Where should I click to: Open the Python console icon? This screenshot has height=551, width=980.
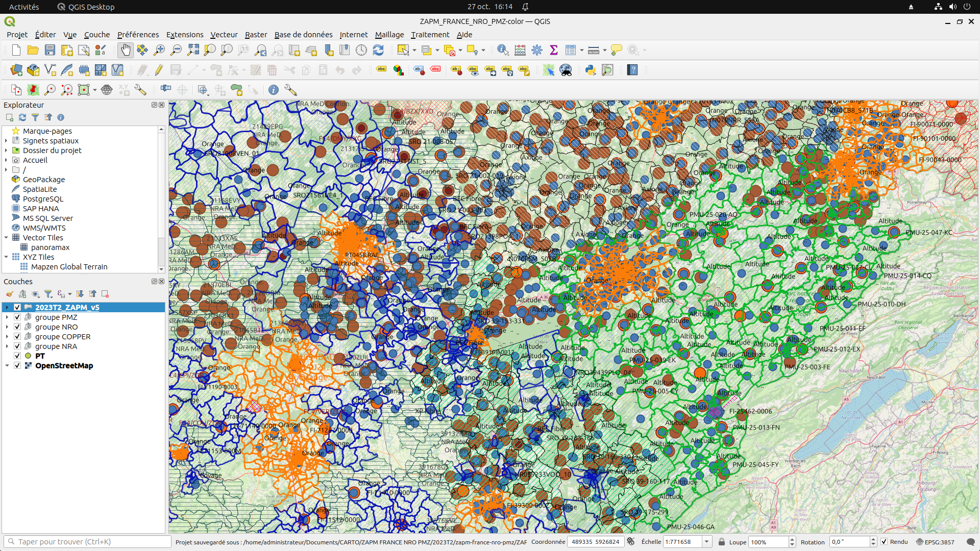tap(591, 70)
